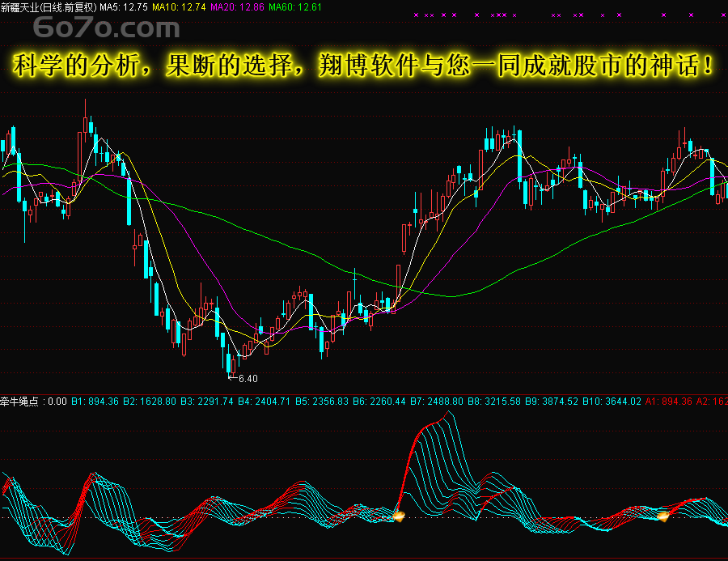728x561 pixels.
Task: Select the yellow MA10: 12.74 legend value
Action: [179, 7]
